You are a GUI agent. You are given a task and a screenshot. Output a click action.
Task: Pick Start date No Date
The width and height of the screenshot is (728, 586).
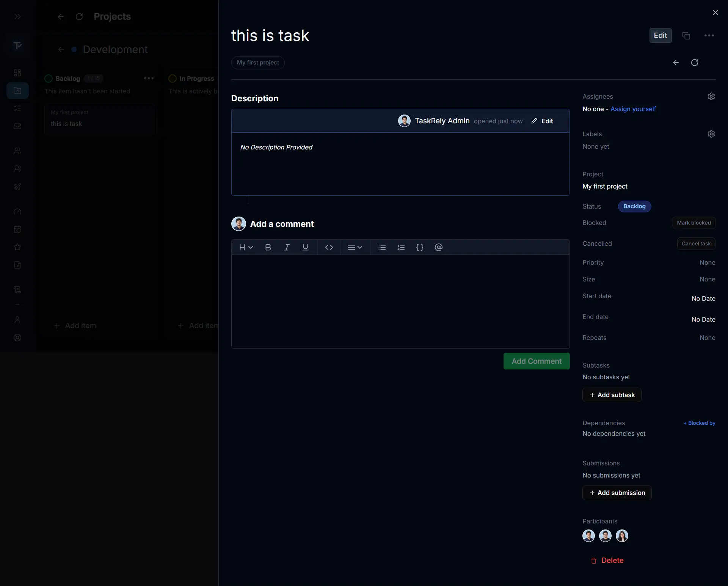tap(703, 298)
